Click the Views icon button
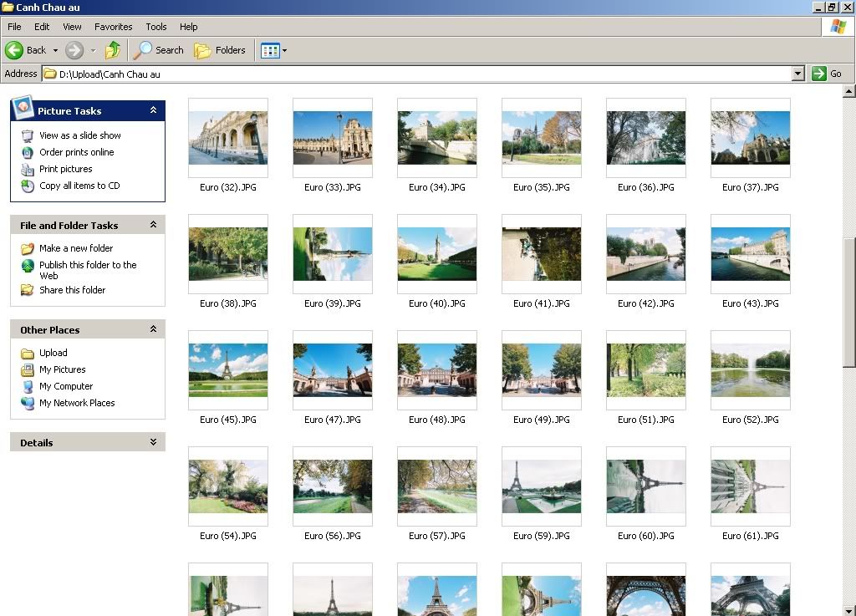856x616 pixels. tap(270, 51)
